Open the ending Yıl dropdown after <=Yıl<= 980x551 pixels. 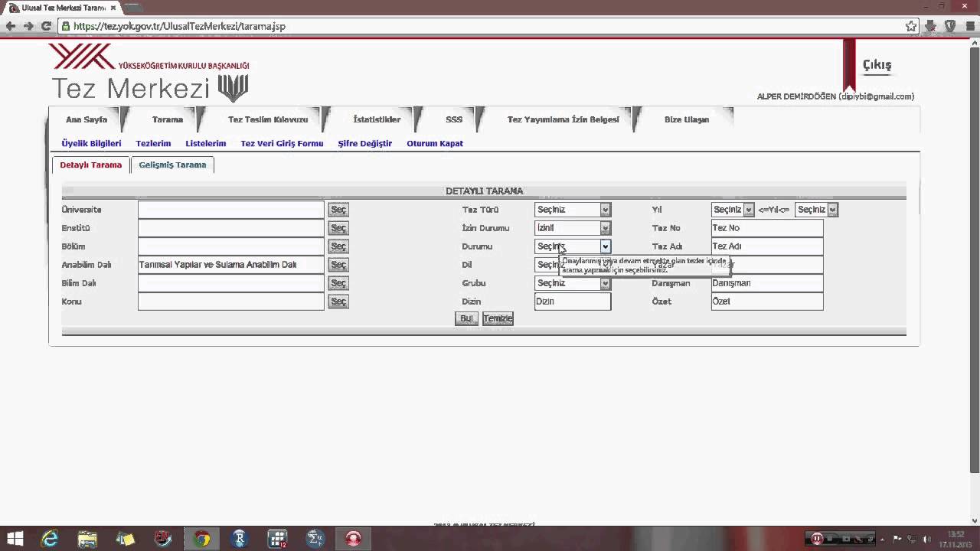(x=817, y=210)
